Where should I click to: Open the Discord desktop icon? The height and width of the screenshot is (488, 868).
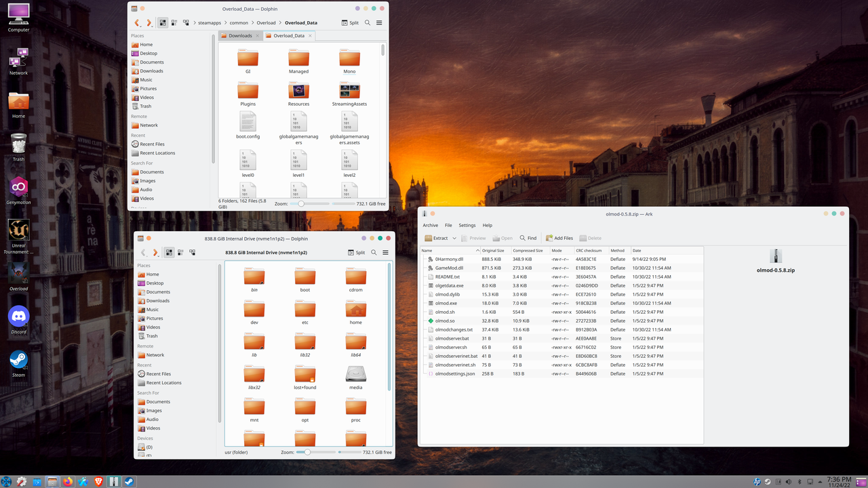18,319
